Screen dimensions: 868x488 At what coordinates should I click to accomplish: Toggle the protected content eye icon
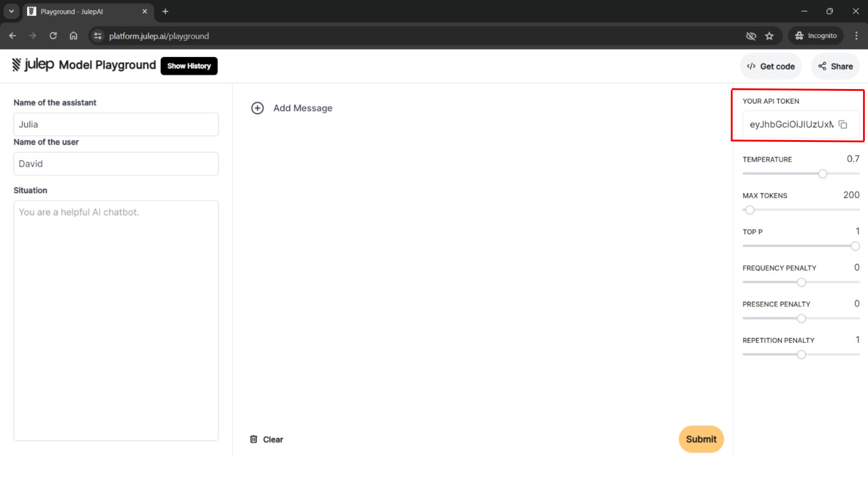pos(751,36)
